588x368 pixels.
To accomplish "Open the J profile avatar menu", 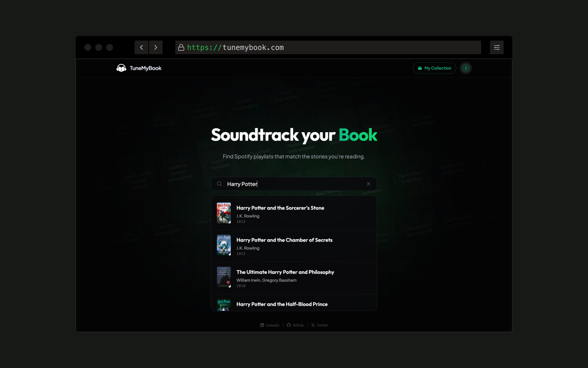I will click(466, 68).
